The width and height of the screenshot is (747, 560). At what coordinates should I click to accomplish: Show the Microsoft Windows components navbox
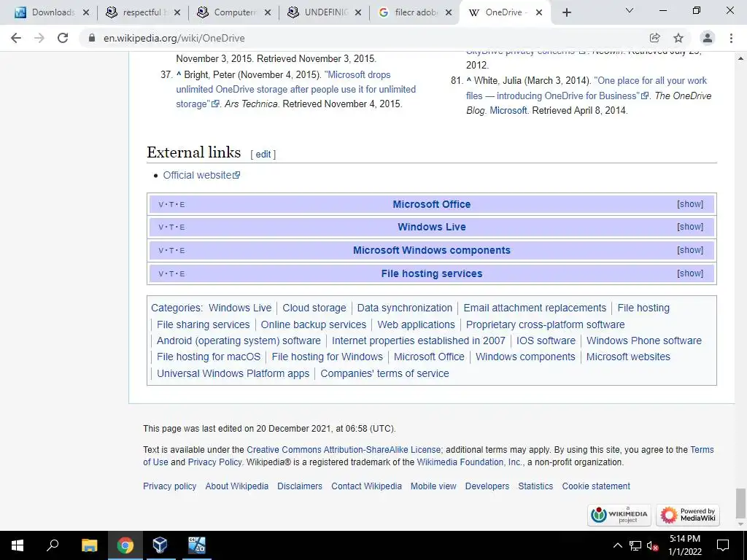click(690, 250)
